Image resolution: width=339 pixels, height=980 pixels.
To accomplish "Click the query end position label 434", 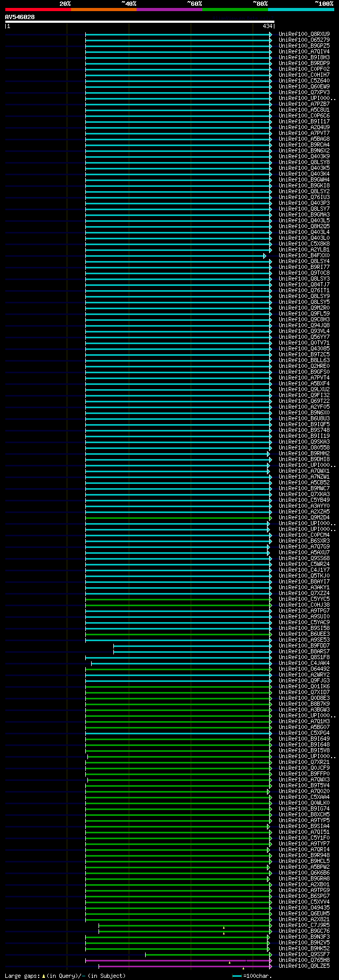I will [267, 26].
